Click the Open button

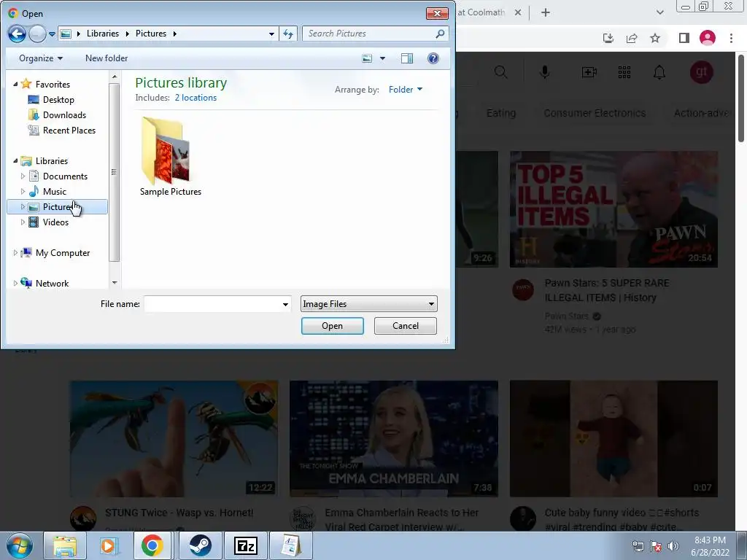(332, 326)
